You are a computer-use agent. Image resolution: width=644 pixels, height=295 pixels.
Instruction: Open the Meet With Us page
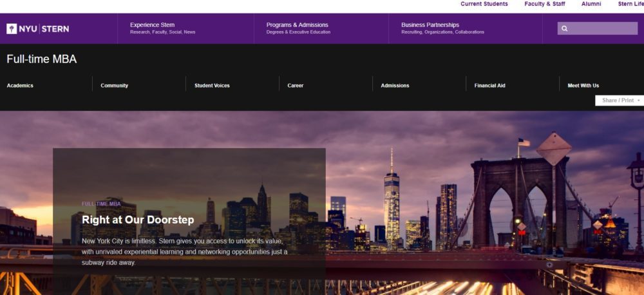pyautogui.click(x=583, y=86)
